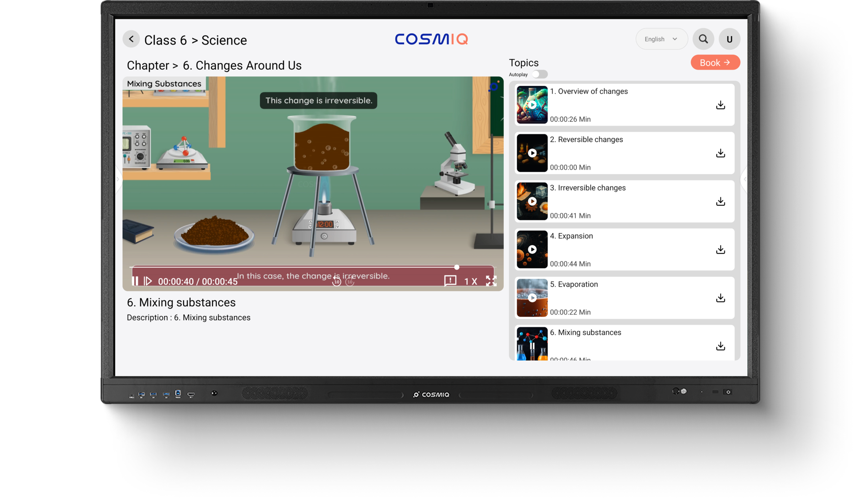Enter fullscreen video mode
The image size is (860, 504).
pyautogui.click(x=491, y=281)
